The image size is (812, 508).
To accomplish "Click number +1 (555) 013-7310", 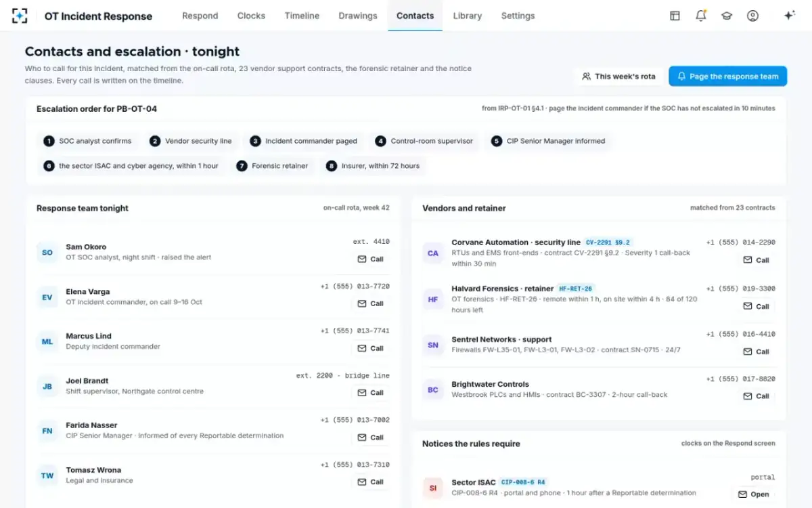I will tap(355, 465).
